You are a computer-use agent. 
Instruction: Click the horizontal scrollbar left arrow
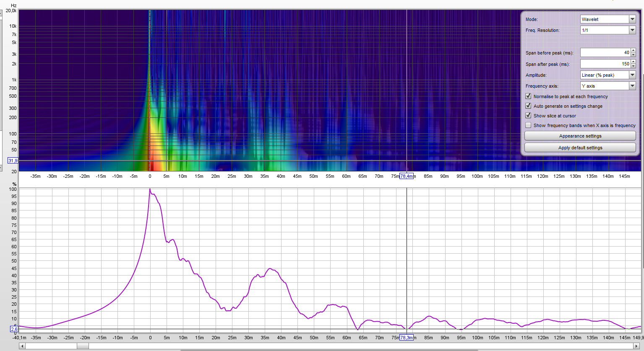pos(22,346)
